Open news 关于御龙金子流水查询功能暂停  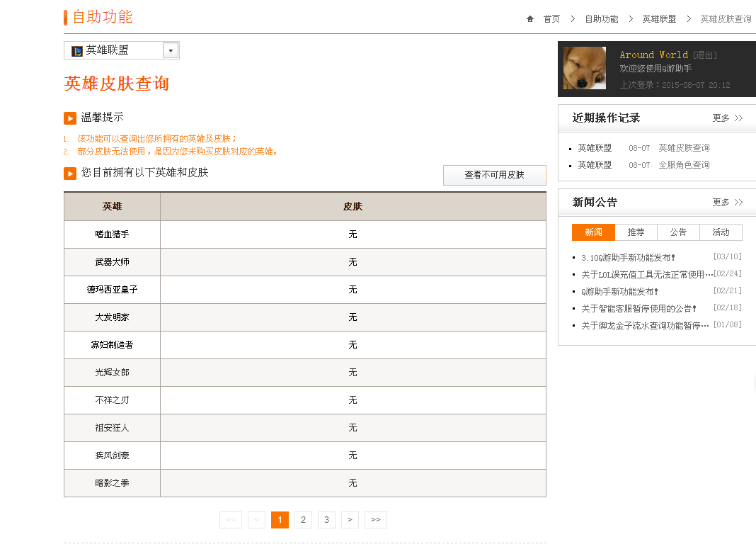(x=645, y=326)
